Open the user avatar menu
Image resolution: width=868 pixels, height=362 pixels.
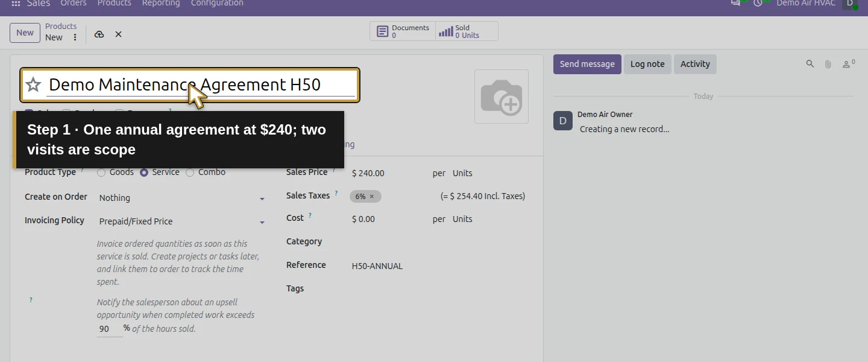pos(850,4)
